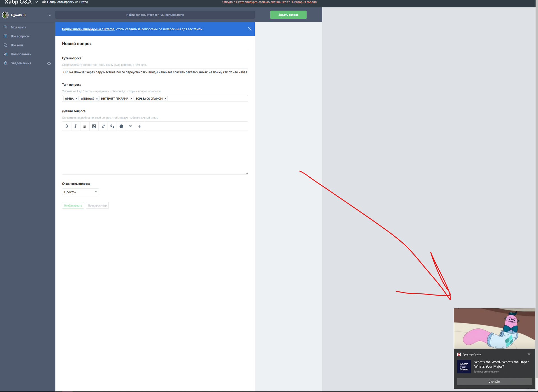Screen dimensions: 538x392
Task: Click the Опубликовать button
Action: click(x=73, y=205)
